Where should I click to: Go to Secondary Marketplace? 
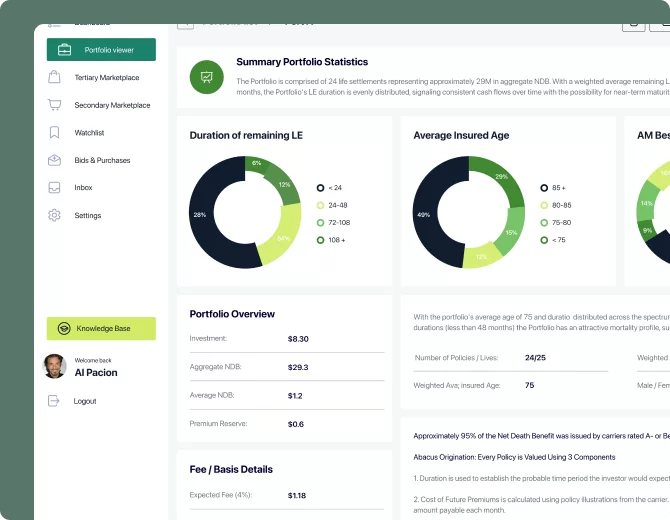tap(112, 105)
